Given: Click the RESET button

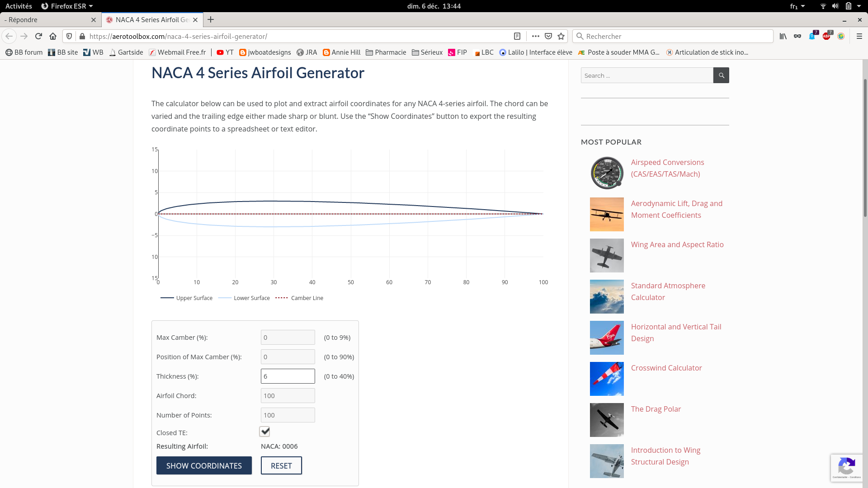Looking at the screenshot, I should [281, 465].
